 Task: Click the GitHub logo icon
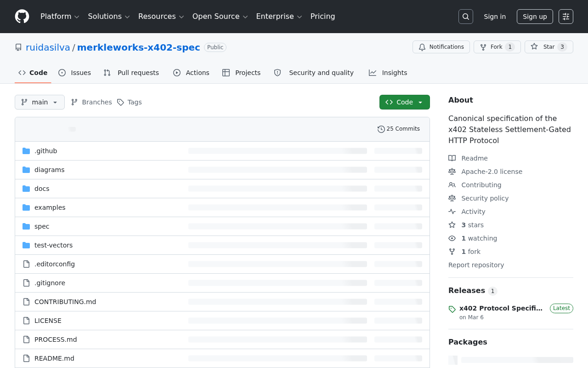22,17
